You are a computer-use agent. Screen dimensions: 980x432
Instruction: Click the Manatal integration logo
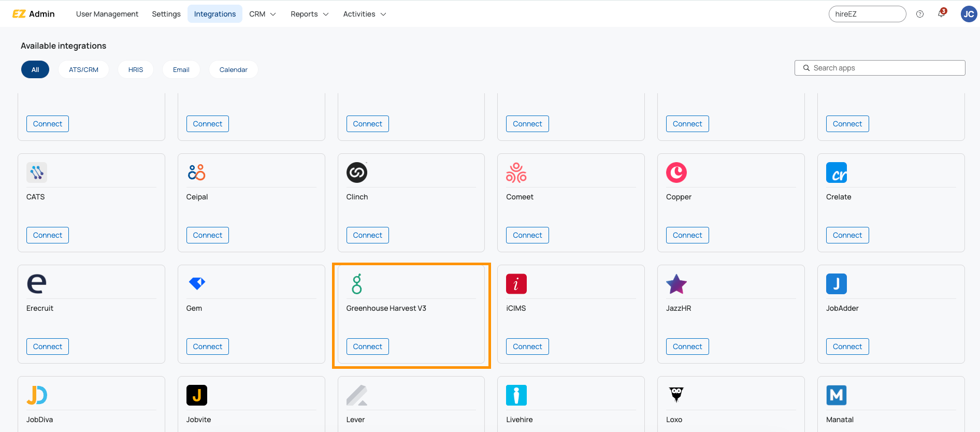point(837,395)
